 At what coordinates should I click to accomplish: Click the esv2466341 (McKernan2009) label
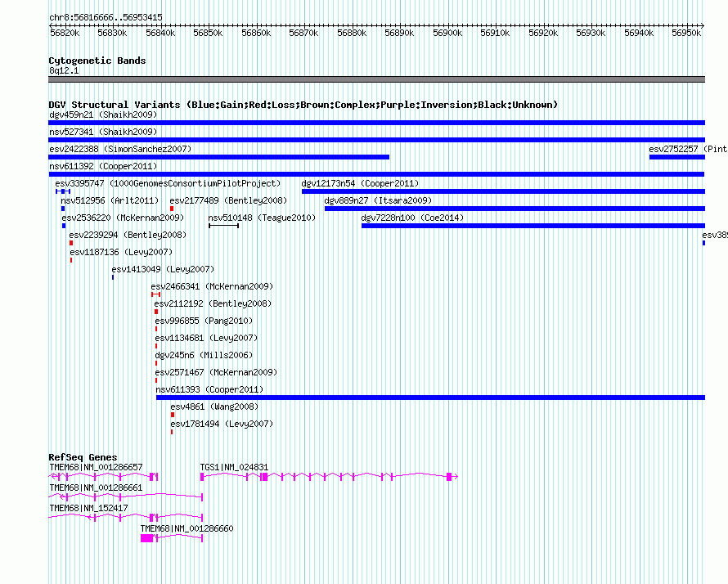[x=212, y=286]
